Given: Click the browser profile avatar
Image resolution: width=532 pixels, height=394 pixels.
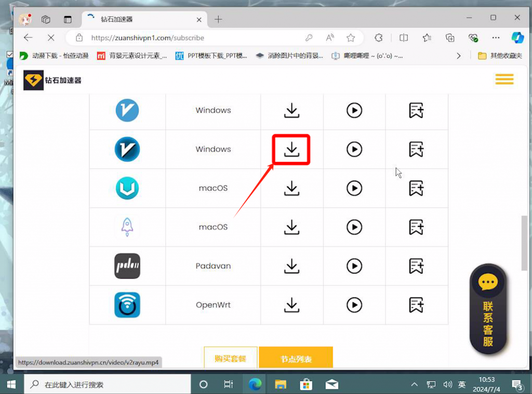Looking at the screenshot, I should coord(25,19).
